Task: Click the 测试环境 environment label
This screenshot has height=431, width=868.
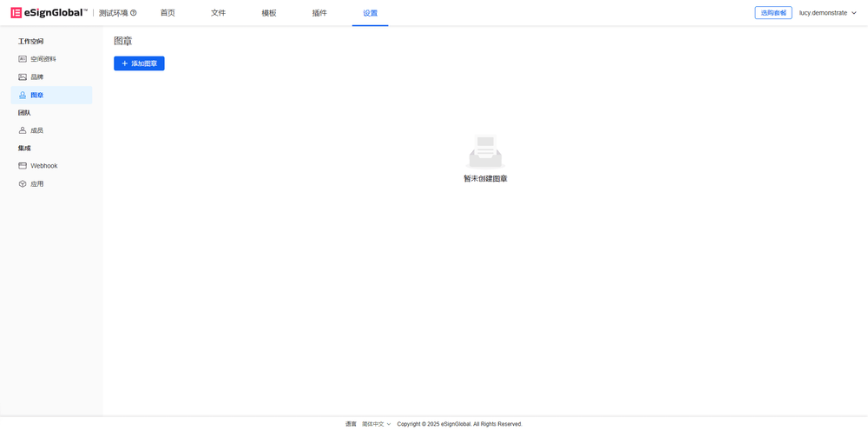Action: click(113, 13)
